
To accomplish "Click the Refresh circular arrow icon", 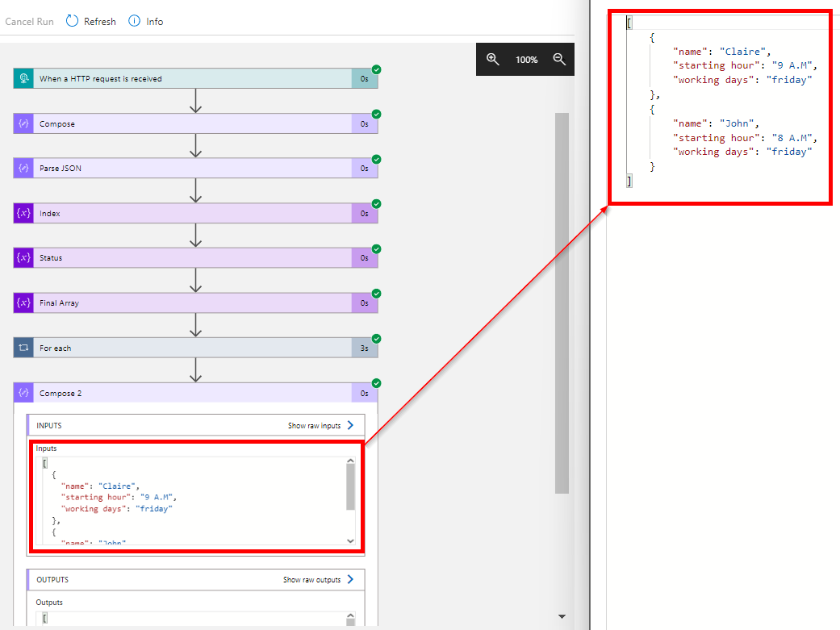I will click(x=72, y=21).
